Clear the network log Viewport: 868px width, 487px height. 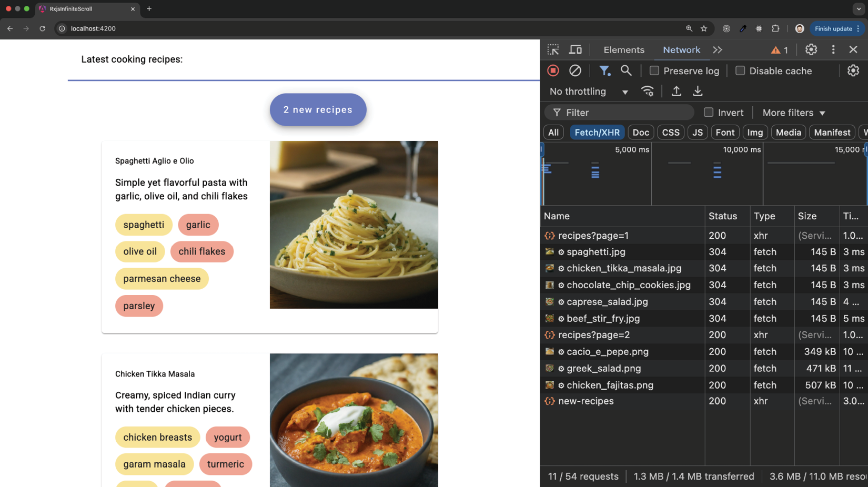point(575,70)
